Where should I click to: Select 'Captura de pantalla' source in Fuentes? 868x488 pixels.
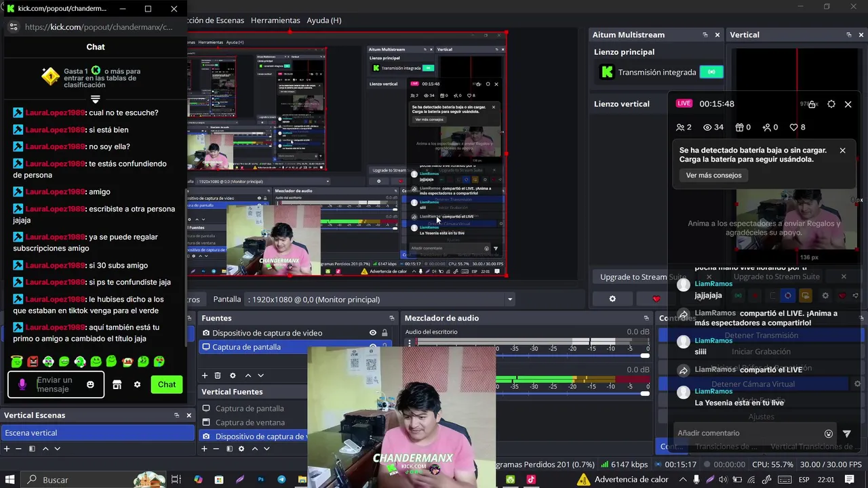point(246,347)
